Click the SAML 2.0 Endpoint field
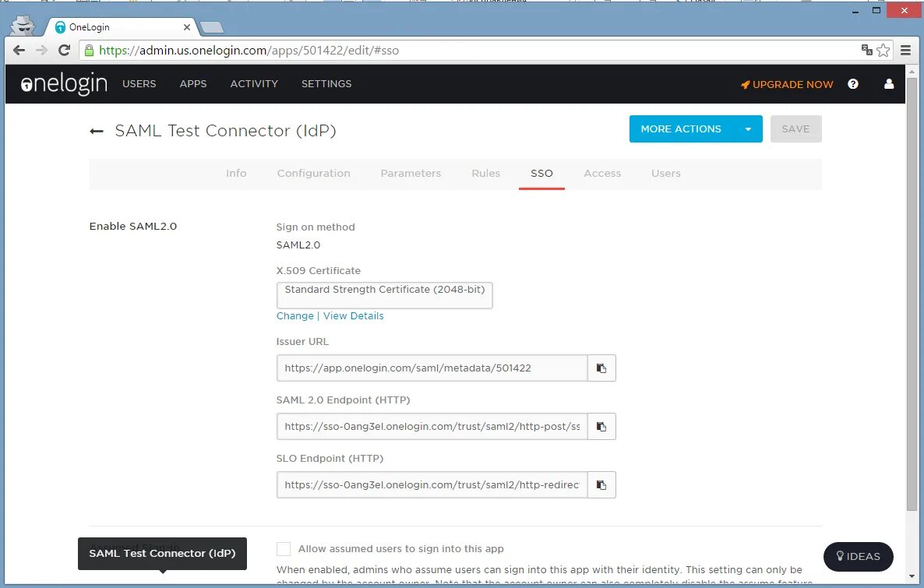 (432, 427)
